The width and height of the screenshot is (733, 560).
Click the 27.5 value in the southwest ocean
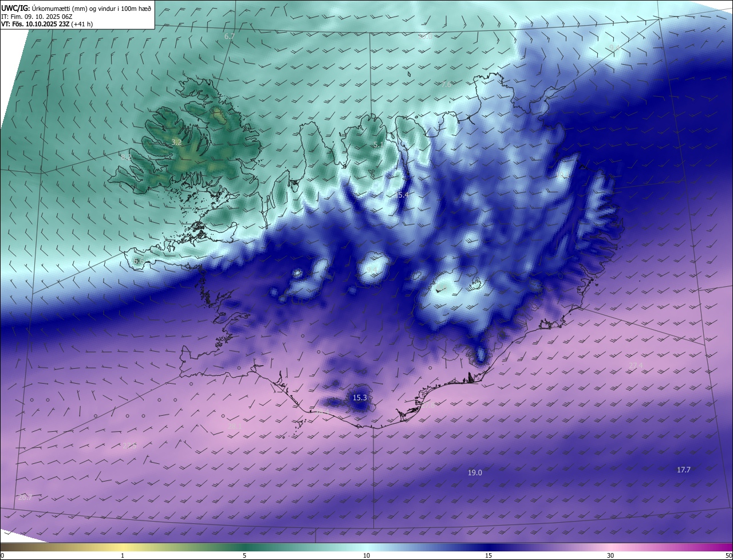(129, 446)
